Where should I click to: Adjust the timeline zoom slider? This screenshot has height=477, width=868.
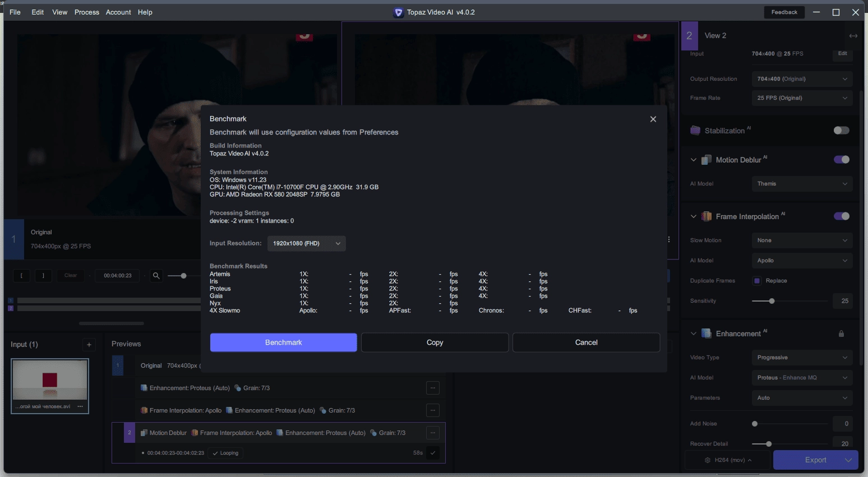point(183,276)
